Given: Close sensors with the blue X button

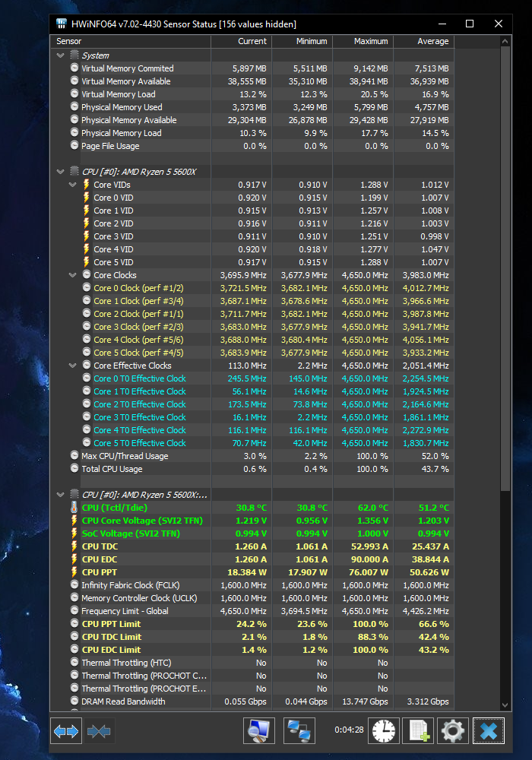Looking at the screenshot, I should pyautogui.click(x=489, y=731).
